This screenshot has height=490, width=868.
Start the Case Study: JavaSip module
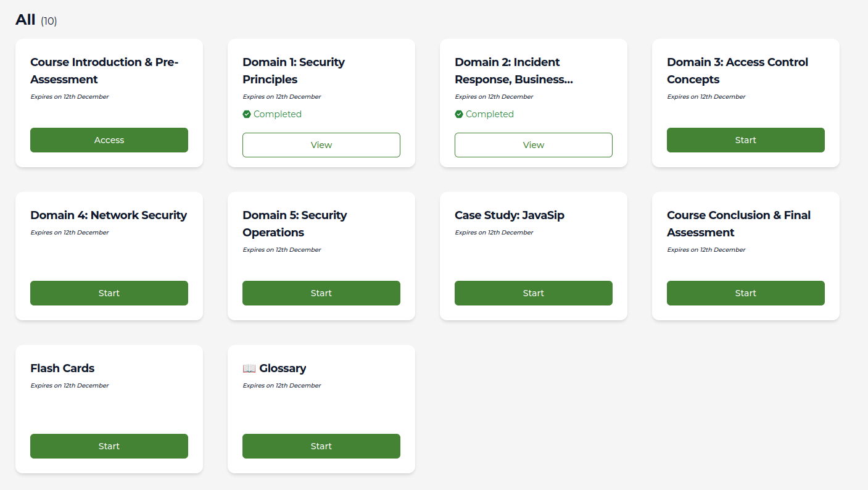point(534,293)
